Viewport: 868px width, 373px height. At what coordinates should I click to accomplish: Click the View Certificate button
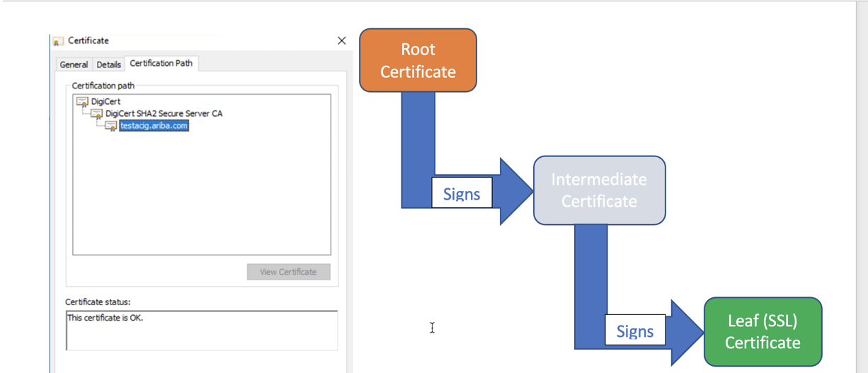coord(288,272)
